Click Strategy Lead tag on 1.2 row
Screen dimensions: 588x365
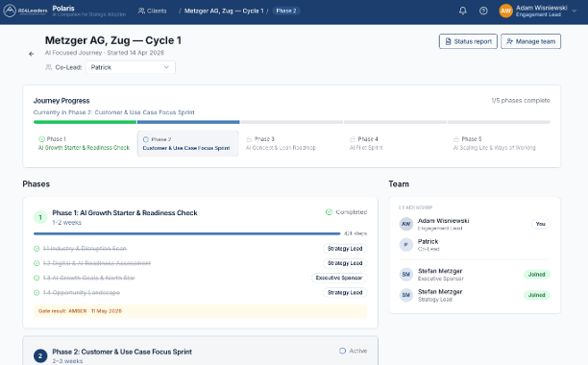pos(345,263)
